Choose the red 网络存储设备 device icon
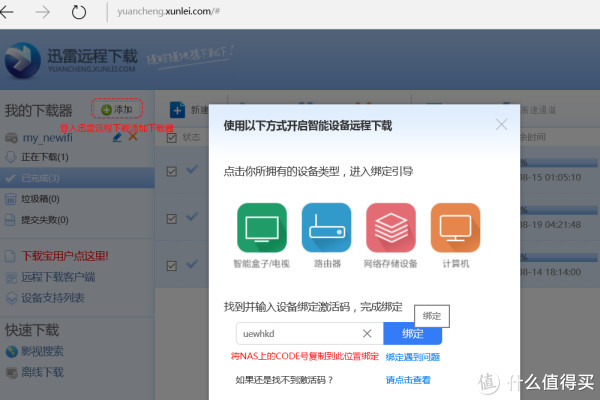Viewport: 600px width, 400px height. (x=391, y=228)
